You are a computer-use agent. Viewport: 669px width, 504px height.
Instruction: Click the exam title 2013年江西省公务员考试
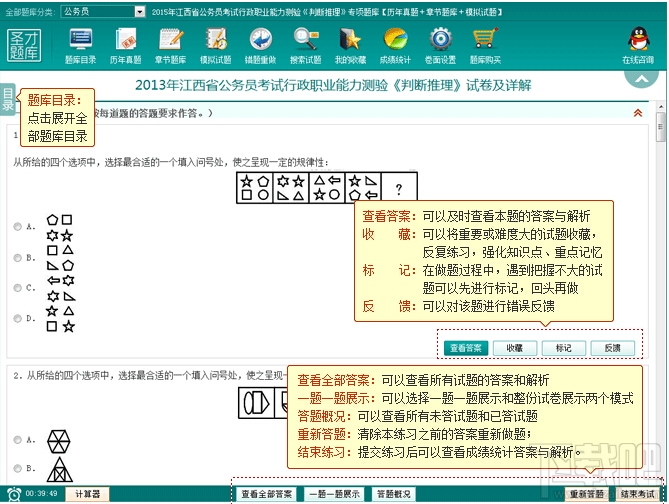[333, 85]
